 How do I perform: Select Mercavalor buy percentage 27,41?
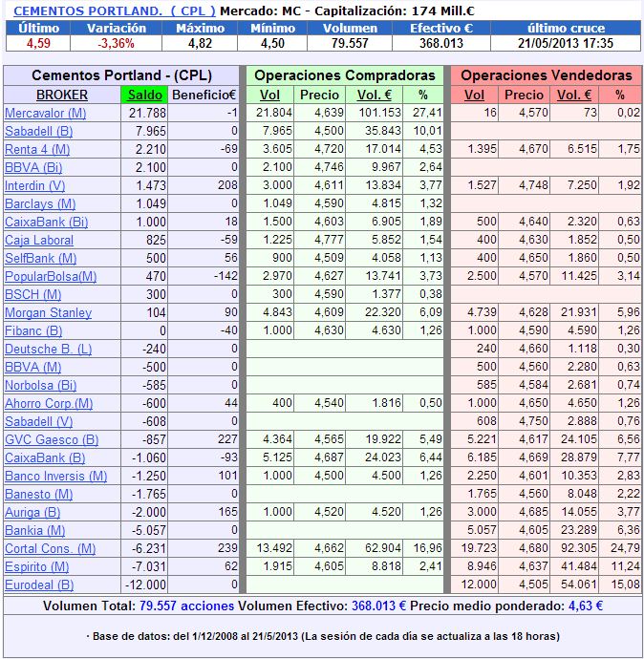427,113
